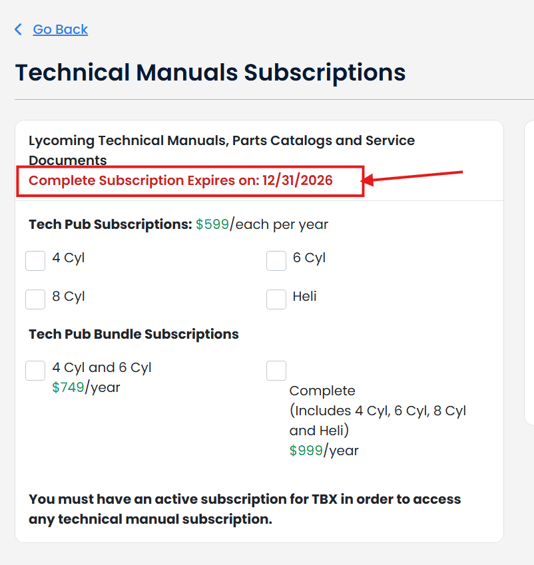Tick the 6 Cyl subscription checkbox

(276, 261)
